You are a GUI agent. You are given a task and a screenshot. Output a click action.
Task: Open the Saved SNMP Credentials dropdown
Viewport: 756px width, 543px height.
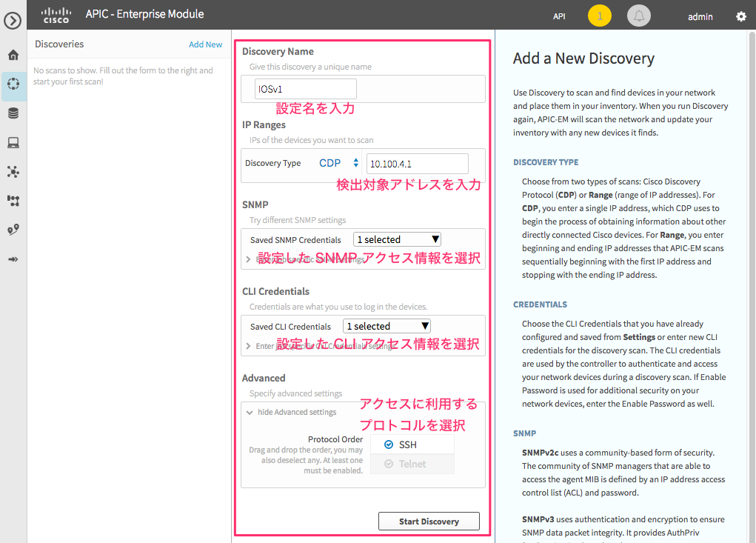click(x=398, y=239)
